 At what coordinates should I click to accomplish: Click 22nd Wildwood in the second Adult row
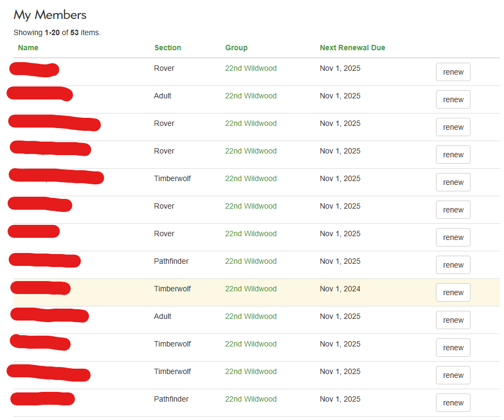(x=251, y=316)
